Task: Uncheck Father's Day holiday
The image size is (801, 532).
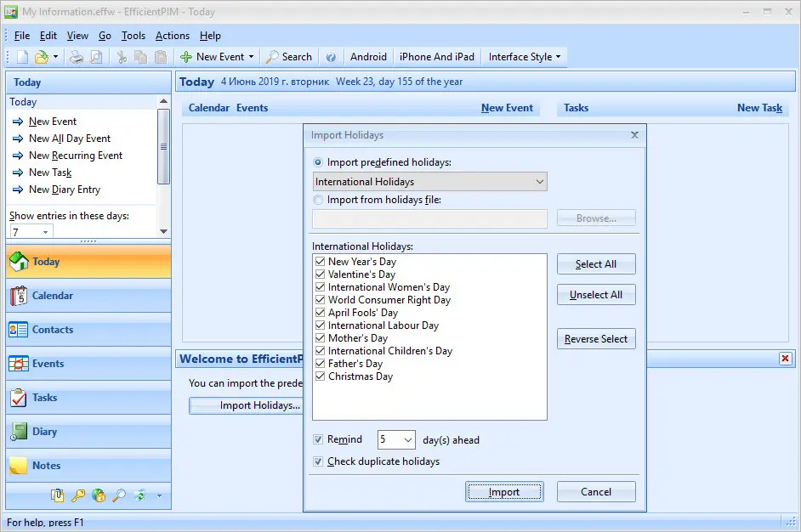Action: click(x=321, y=364)
